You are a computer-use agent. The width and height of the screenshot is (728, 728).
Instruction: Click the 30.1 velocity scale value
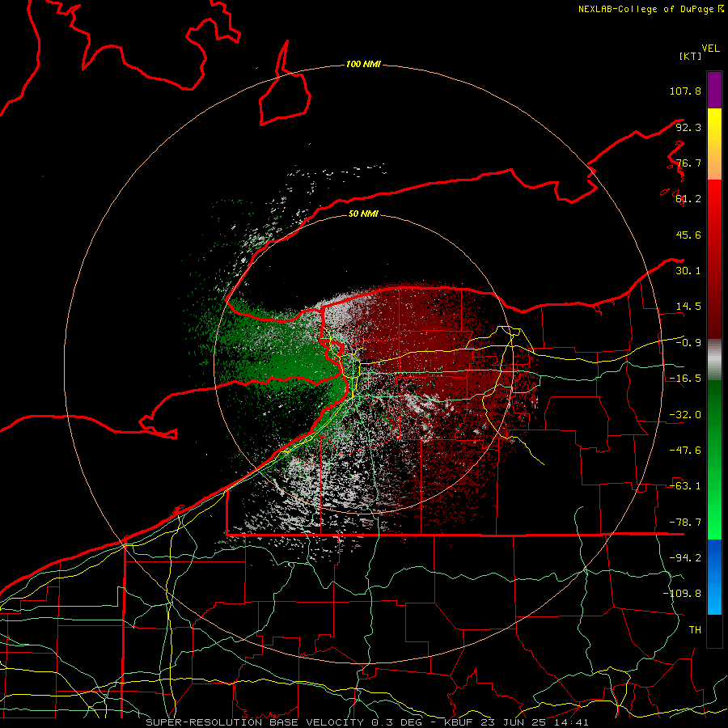(x=688, y=271)
